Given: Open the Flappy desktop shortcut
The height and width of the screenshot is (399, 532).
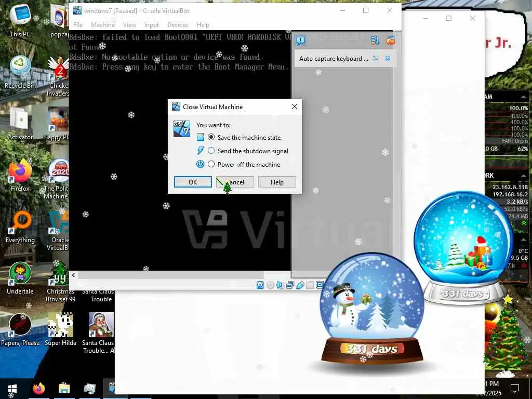Looking at the screenshot, I should point(57,124).
